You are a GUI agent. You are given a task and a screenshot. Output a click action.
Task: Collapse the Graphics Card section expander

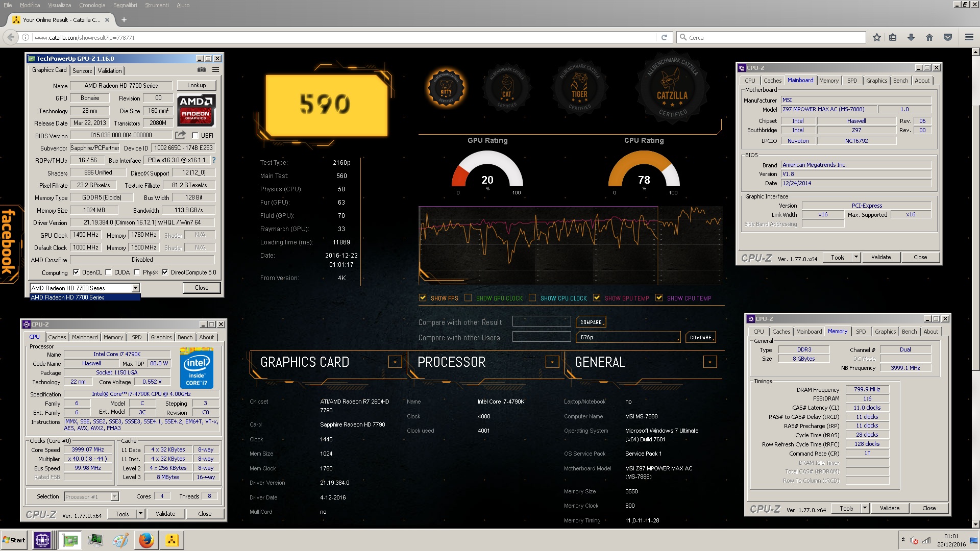395,362
